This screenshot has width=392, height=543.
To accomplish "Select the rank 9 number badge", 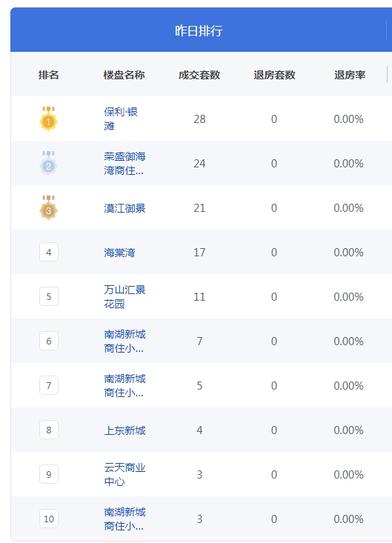I will (x=49, y=474).
